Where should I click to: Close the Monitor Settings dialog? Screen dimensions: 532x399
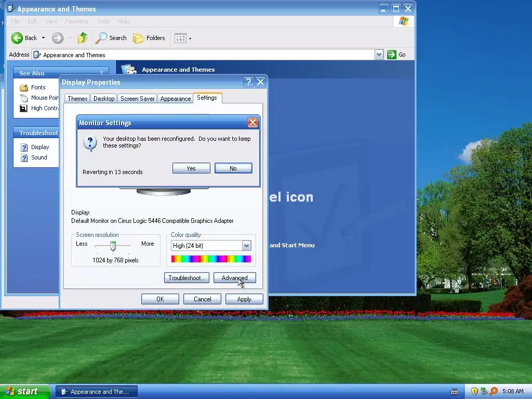point(252,123)
